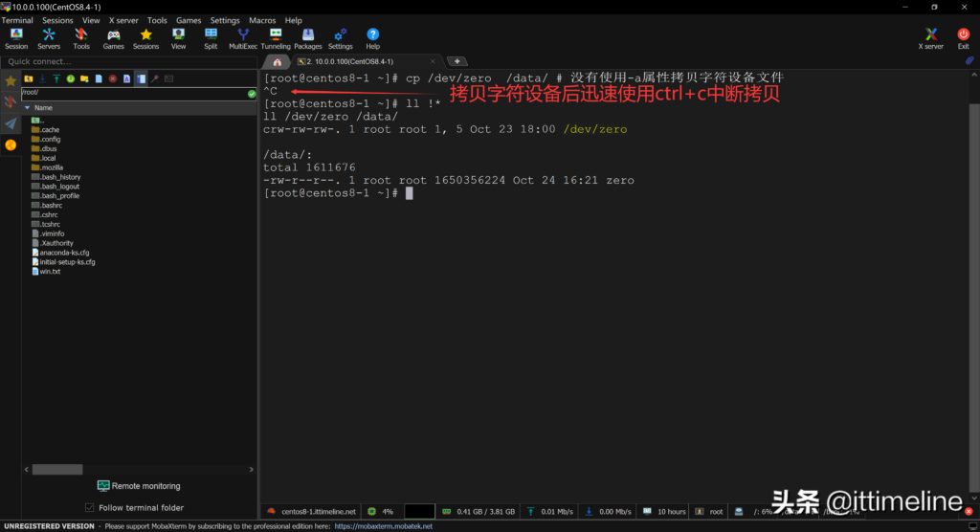The image size is (980, 532).
Task: Open the mobaxterm.mobatek.net link
Action: (383, 526)
